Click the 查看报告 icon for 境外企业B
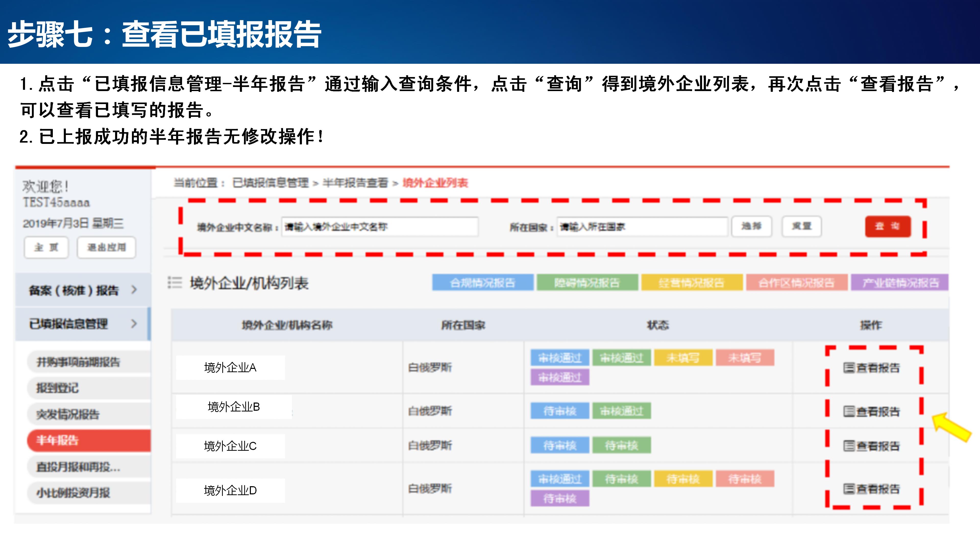The width and height of the screenshot is (980, 551). 849,411
